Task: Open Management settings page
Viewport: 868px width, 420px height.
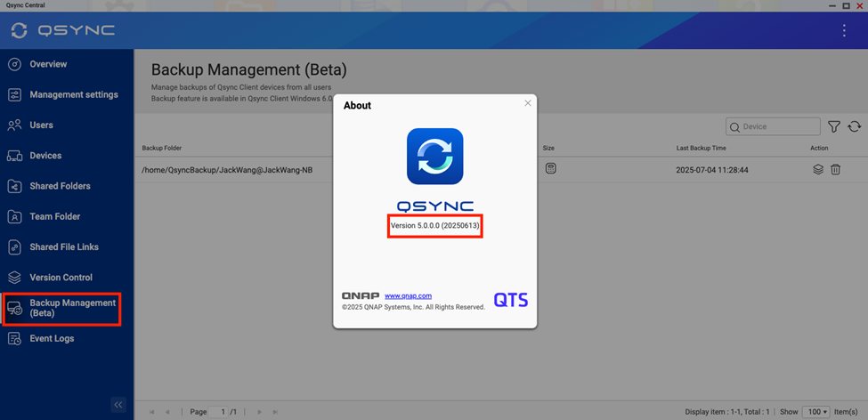Action: click(73, 94)
